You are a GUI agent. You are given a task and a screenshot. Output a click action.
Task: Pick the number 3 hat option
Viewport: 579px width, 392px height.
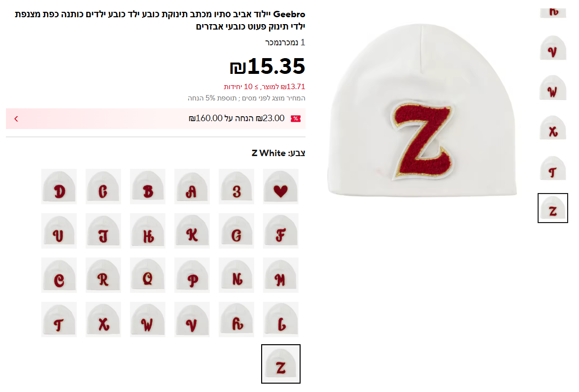coord(237,187)
